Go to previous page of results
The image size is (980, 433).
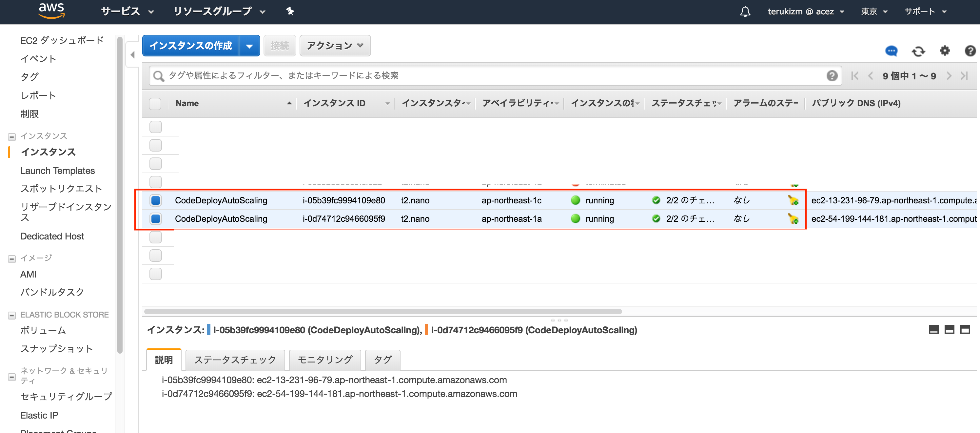[871, 76]
